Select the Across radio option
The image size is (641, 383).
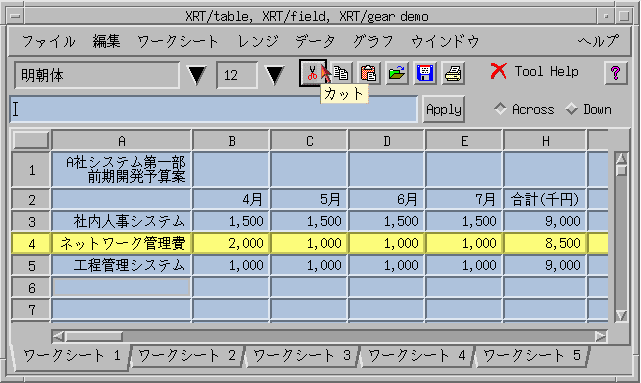pos(500,109)
